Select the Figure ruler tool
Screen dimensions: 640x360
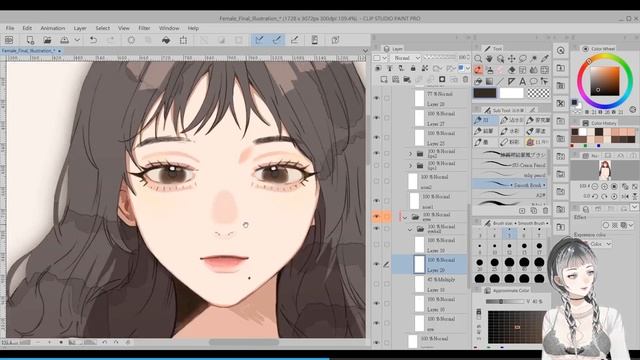click(x=511, y=82)
